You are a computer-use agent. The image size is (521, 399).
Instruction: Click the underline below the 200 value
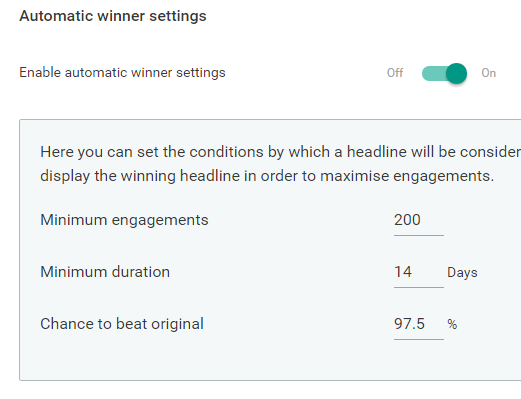coord(419,235)
